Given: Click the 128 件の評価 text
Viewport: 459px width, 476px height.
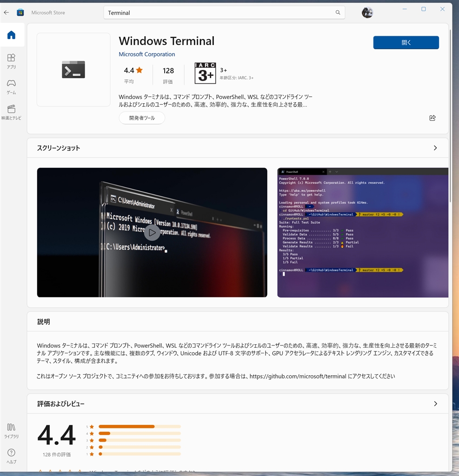Looking at the screenshot, I should click(x=56, y=455).
